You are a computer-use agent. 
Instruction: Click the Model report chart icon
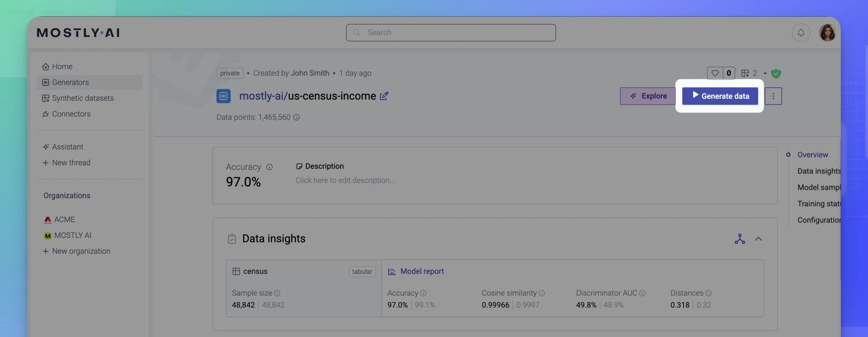tap(392, 271)
